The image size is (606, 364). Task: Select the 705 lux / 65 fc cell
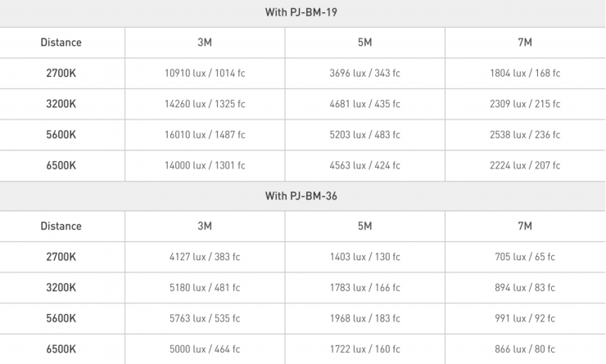click(x=525, y=257)
